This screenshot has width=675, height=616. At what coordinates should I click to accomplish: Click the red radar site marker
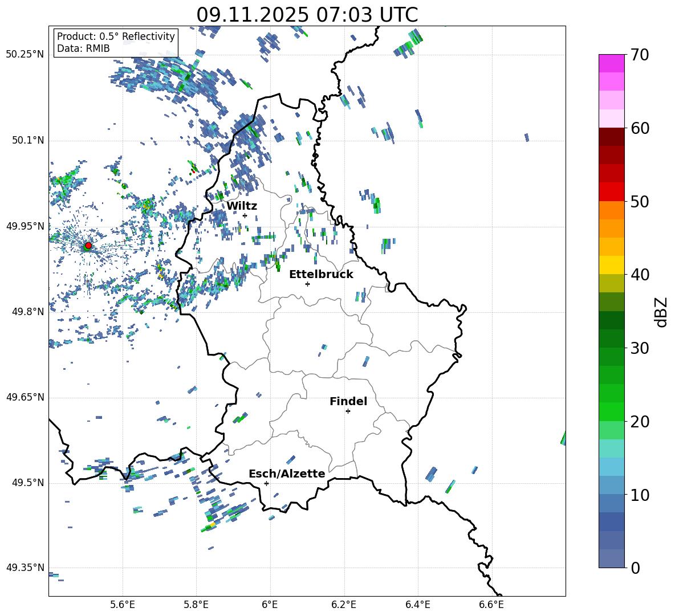tap(88, 245)
